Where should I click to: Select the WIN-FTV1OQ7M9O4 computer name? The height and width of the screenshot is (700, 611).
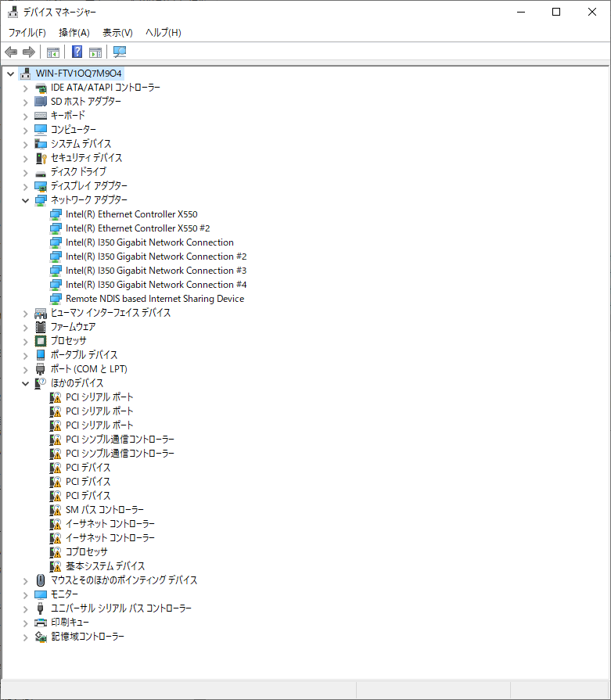coord(78,74)
